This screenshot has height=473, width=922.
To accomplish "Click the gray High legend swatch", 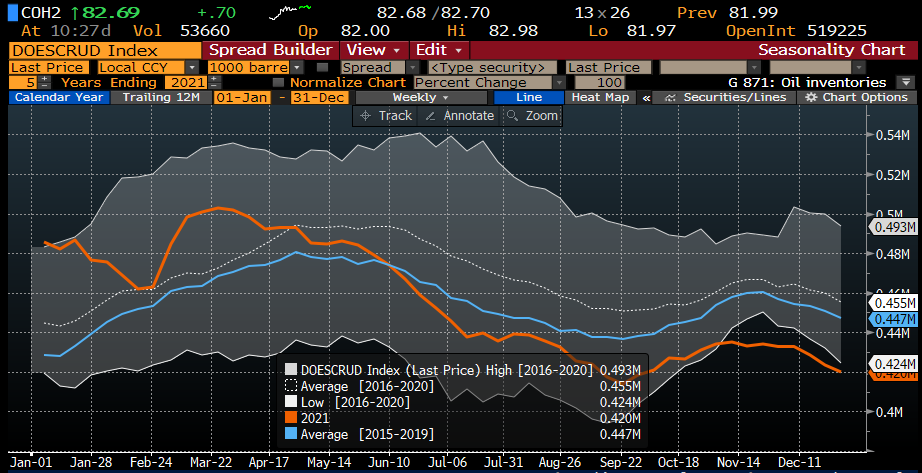I will pos(290,369).
